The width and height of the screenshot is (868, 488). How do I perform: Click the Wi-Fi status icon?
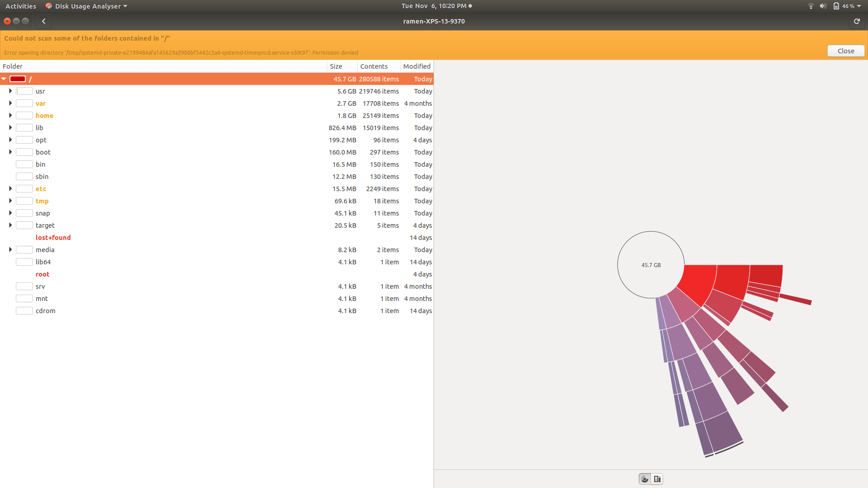(810, 6)
